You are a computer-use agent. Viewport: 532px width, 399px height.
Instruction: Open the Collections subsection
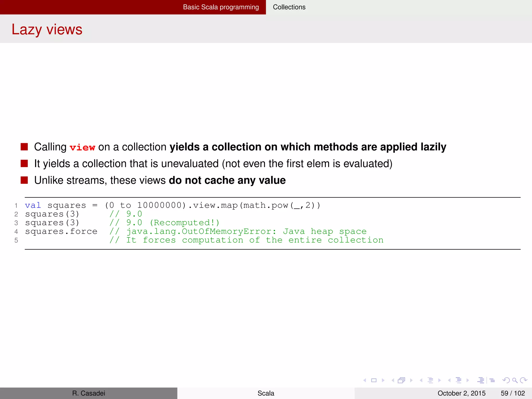289,7
